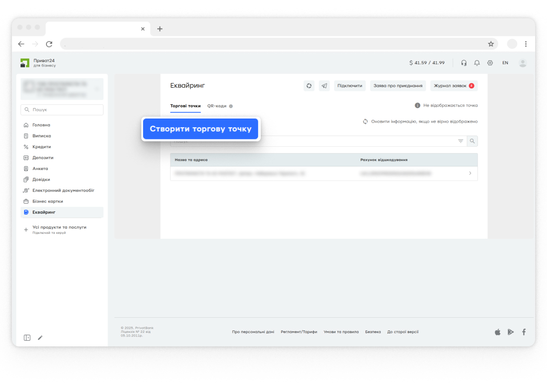This screenshot has height=392, width=547.
Task: Open the filter options icon in search field
Action: pyautogui.click(x=460, y=141)
